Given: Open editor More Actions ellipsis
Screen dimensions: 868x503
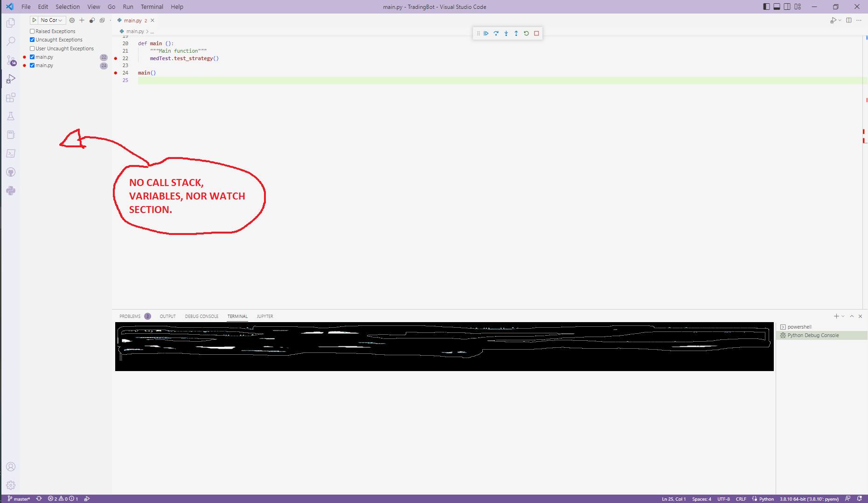Looking at the screenshot, I should [x=859, y=20].
